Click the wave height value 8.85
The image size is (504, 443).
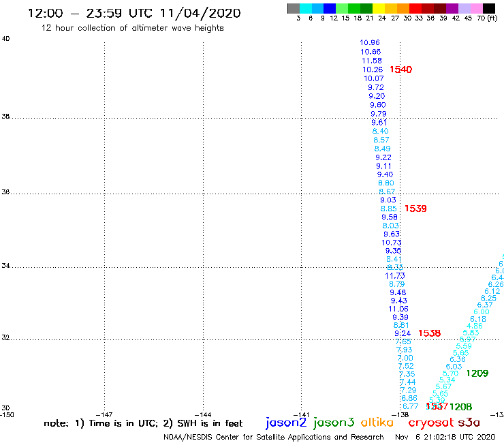[x=389, y=209]
